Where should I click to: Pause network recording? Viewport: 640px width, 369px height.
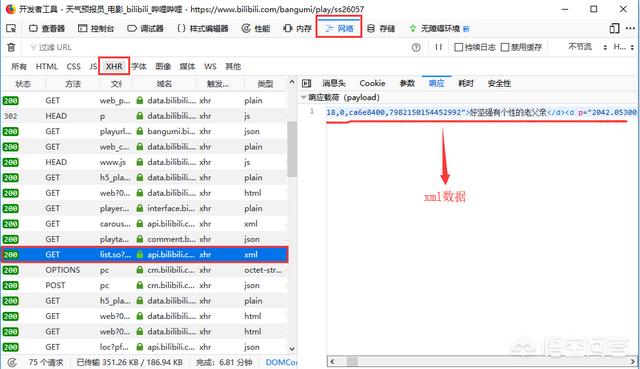pyautogui.click(x=438, y=47)
